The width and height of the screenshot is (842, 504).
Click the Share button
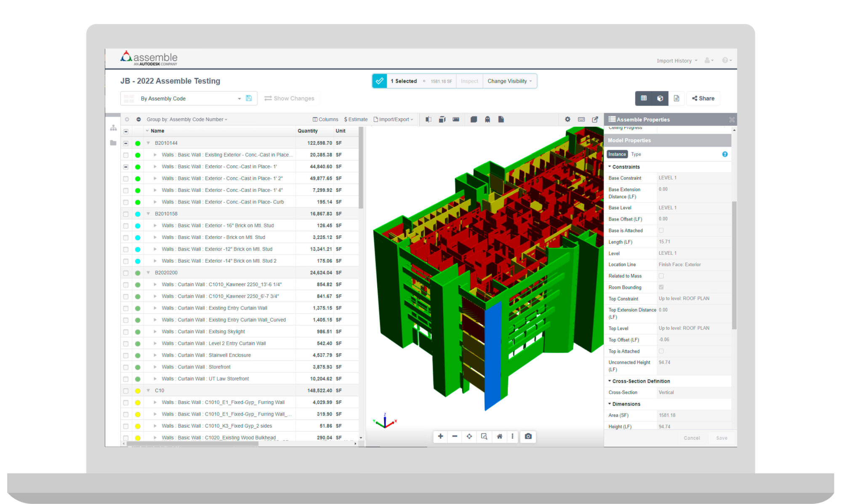pyautogui.click(x=703, y=98)
